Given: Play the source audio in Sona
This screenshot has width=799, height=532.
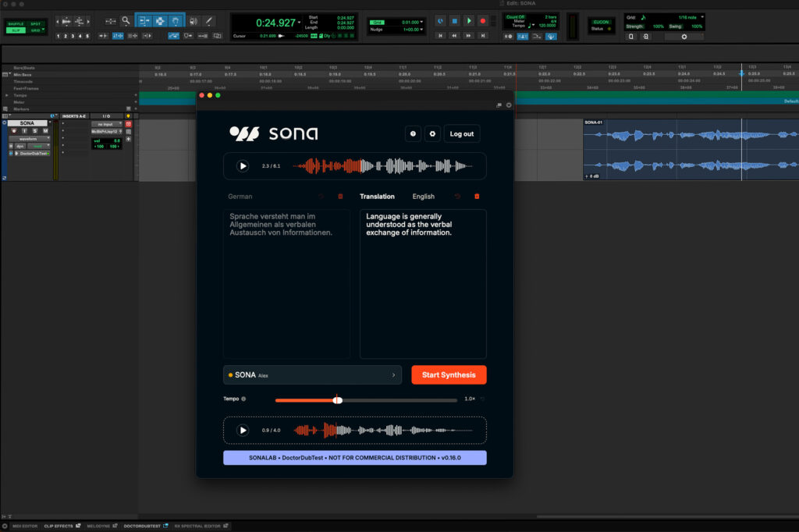Looking at the screenshot, I should click(243, 165).
